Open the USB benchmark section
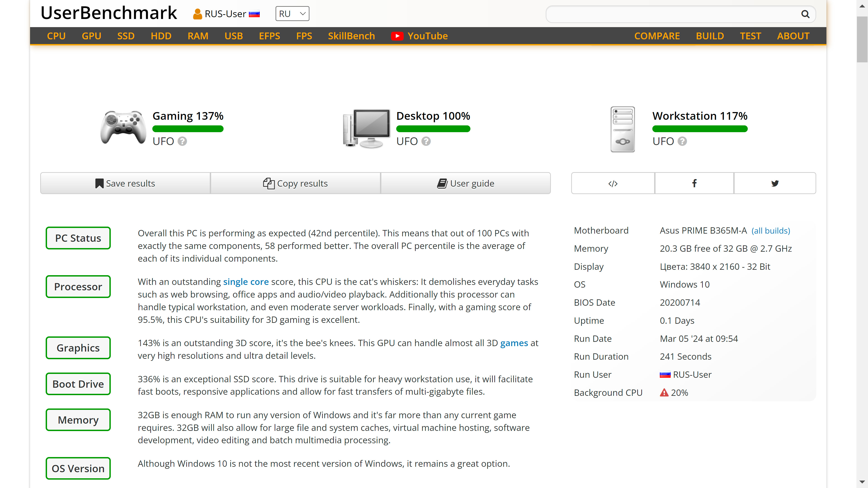 tap(233, 36)
